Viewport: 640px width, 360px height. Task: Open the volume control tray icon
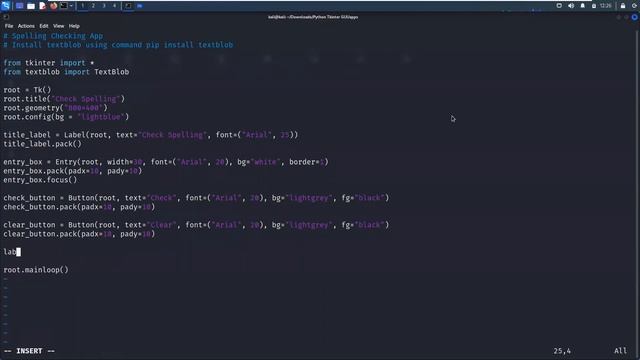coord(571,6)
